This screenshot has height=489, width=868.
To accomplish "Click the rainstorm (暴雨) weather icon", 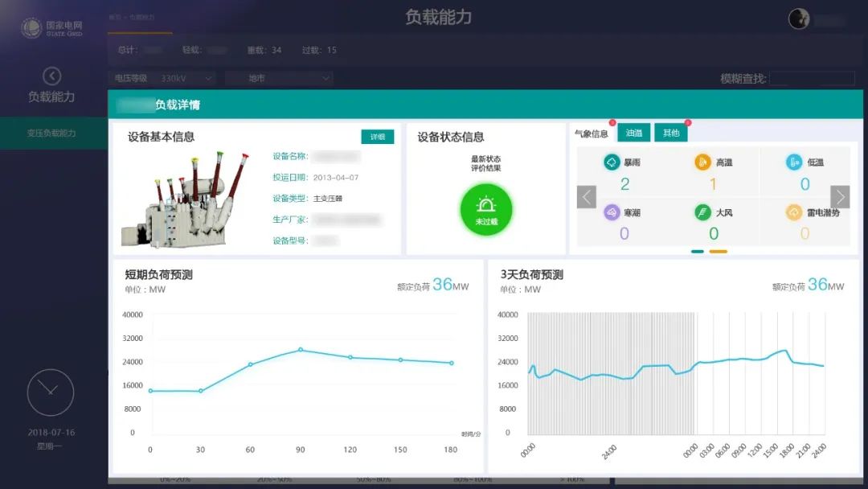I will pyautogui.click(x=611, y=162).
